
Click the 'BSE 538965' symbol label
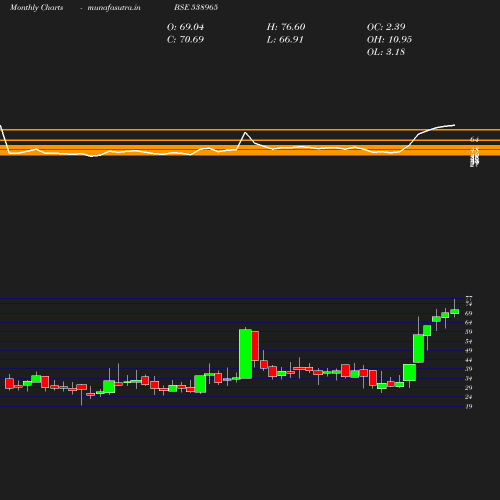pyautogui.click(x=196, y=7)
